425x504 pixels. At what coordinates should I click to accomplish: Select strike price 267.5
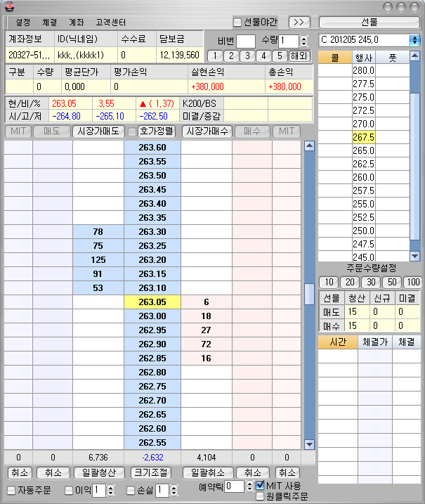tap(364, 137)
